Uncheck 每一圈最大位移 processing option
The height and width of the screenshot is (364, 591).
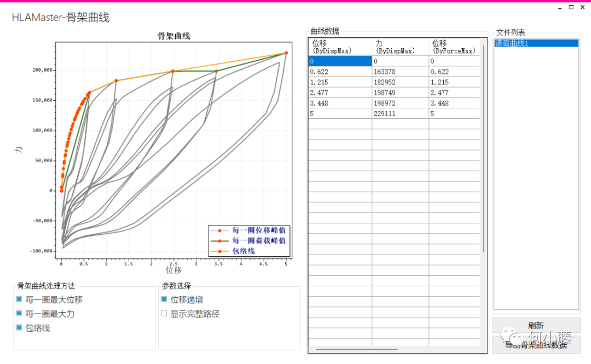click(20, 299)
